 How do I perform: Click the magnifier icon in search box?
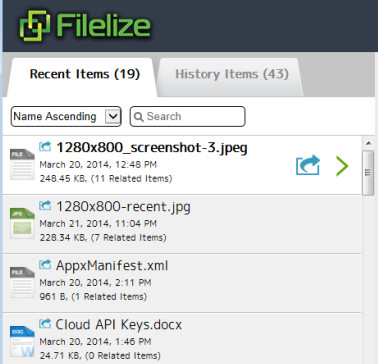(138, 117)
